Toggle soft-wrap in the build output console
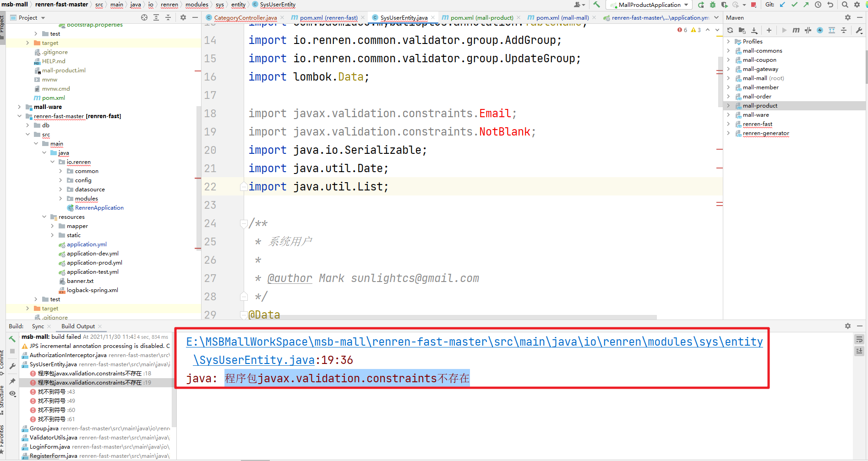Screen dimensions: 868x461 coord(859,339)
